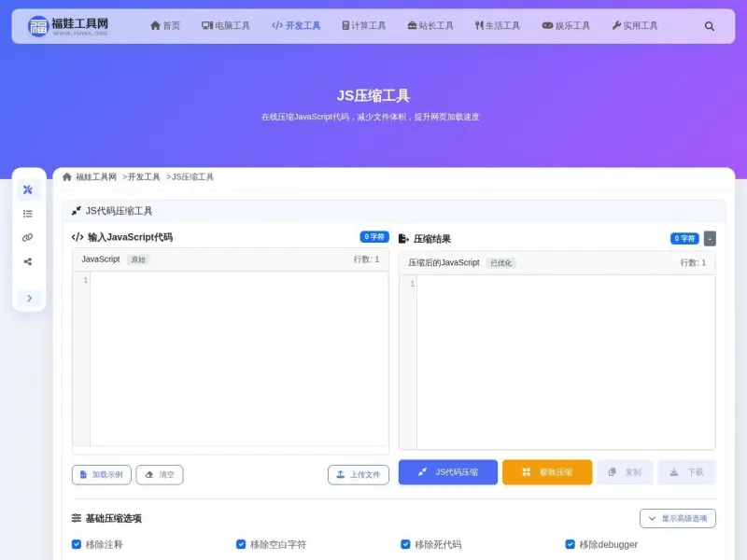Viewport: 747px width, 560px height.
Task: Expand the sidebar using the chevron arrow
Action: click(28, 298)
